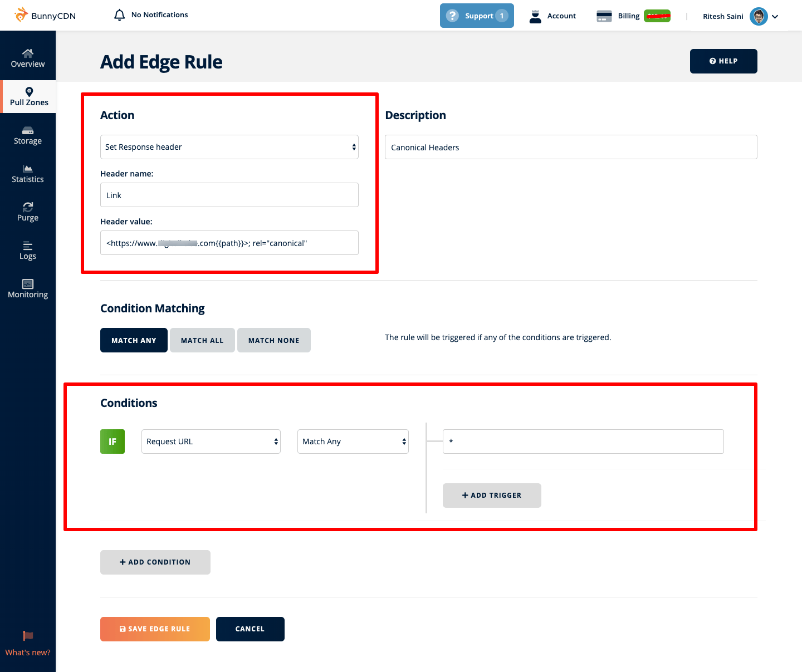Open the Purge cache section
Image resolution: width=802 pixels, height=672 pixels.
tap(27, 211)
